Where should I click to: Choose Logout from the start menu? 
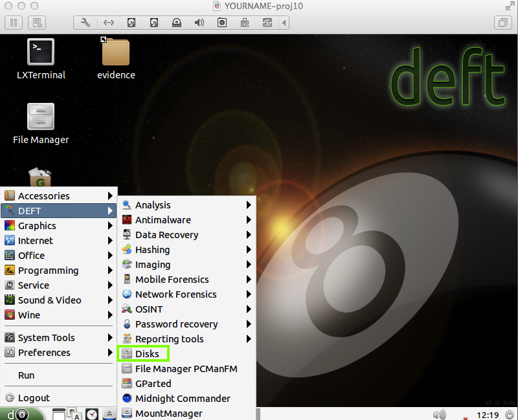[34, 398]
